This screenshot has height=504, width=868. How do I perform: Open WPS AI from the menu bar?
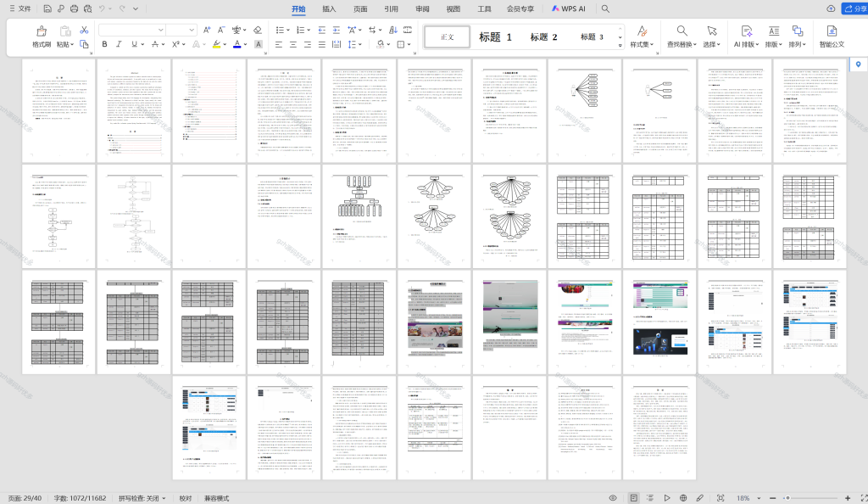[x=569, y=8]
